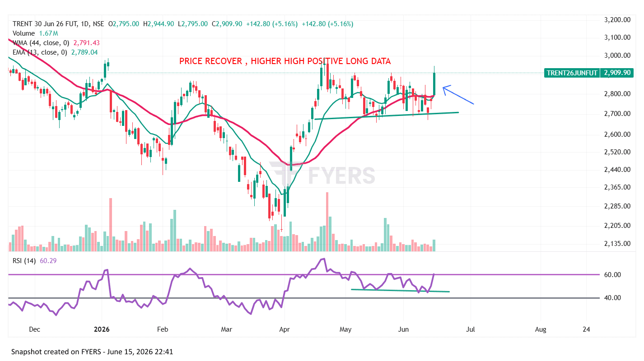Screen dimensions: 644x361
Task: Select the green trendline on RSI panel
Action: (x=400, y=291)
